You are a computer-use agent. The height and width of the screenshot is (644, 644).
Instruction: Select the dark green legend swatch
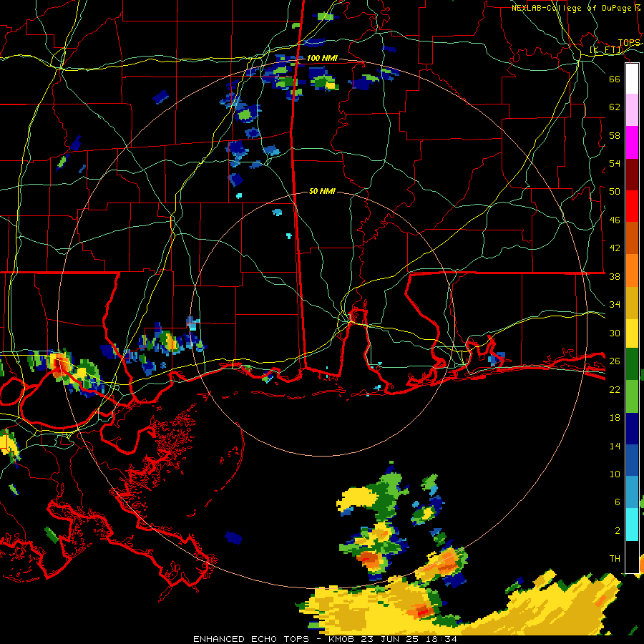tap(632, 364)
